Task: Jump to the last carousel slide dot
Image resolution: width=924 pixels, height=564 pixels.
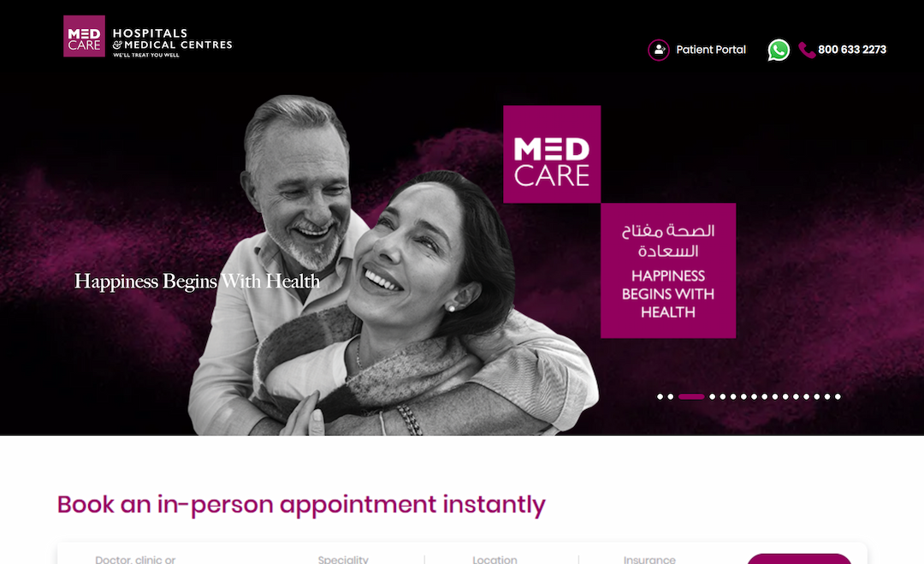Action: tap(838, 396)
